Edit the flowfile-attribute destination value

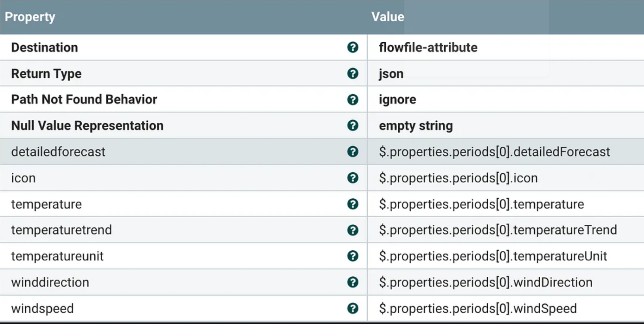428,47
